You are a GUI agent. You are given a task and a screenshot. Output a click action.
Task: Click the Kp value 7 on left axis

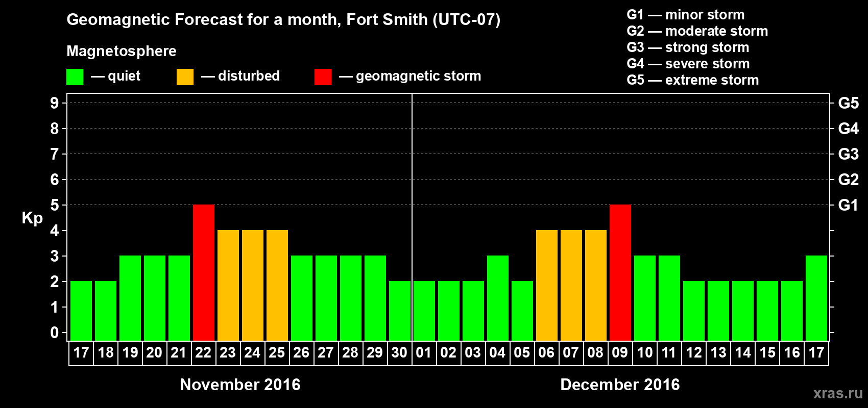click(x=55, y=154)
